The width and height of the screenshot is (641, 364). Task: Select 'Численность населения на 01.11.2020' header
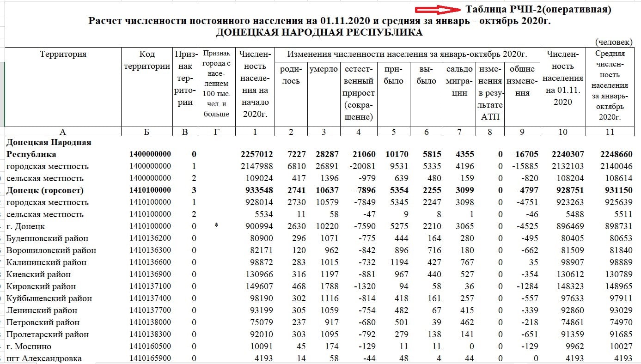[562, 78]
